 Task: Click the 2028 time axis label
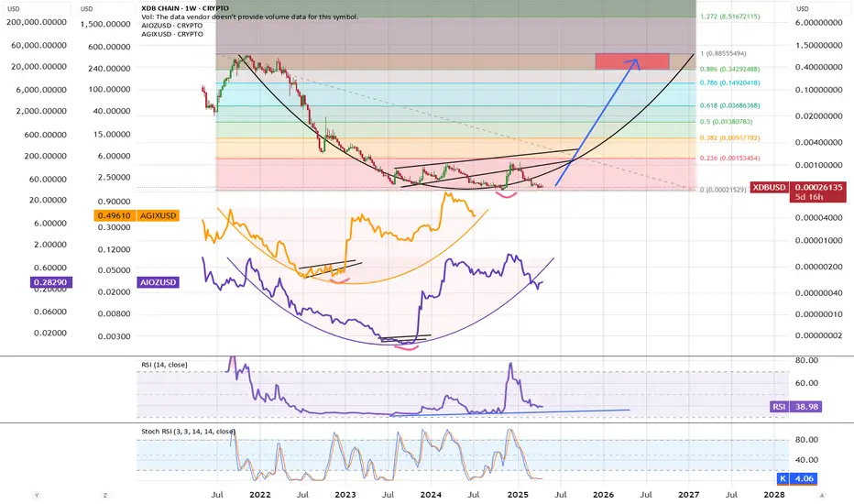tap(774, 495)
